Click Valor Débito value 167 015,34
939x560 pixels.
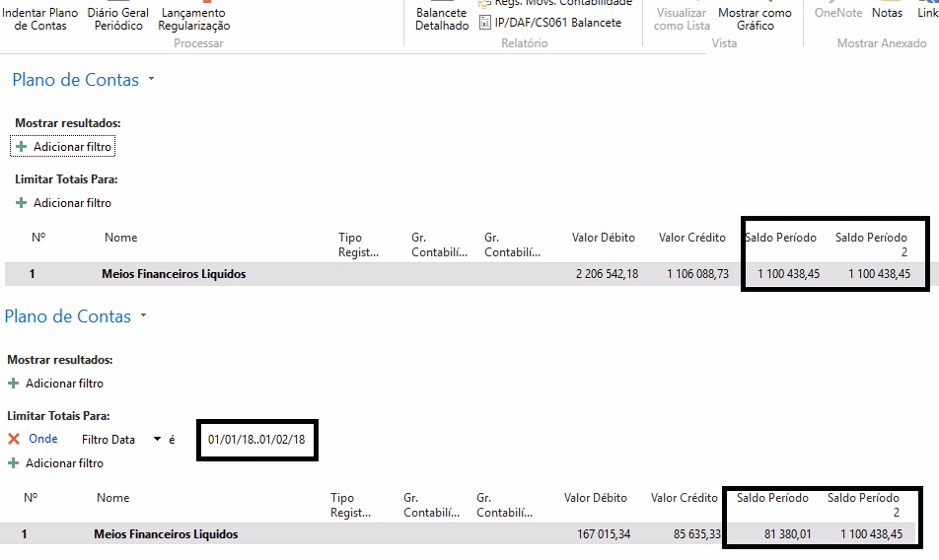click(x=604, y=534)
